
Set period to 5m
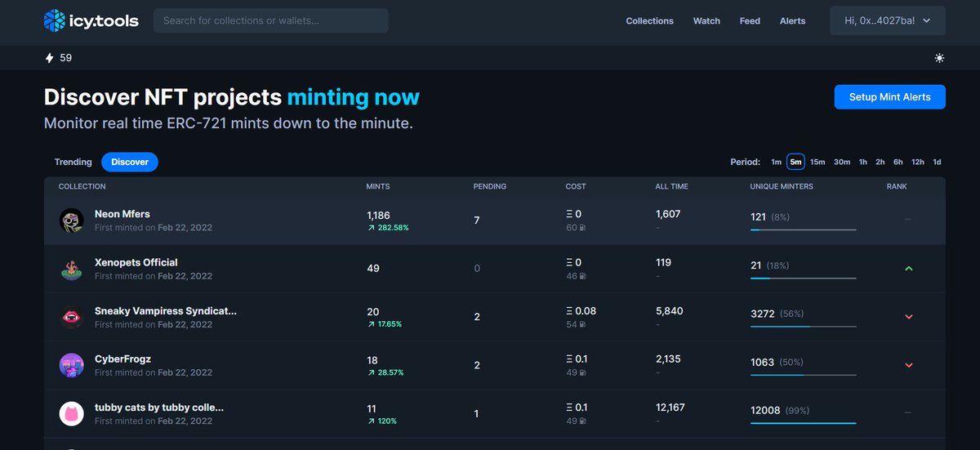(795, 162)
